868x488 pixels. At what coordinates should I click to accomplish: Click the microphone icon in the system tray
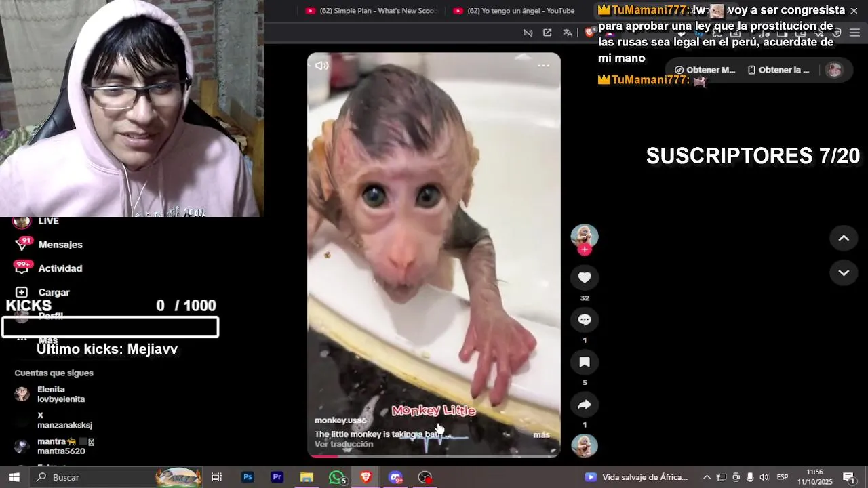750,477
